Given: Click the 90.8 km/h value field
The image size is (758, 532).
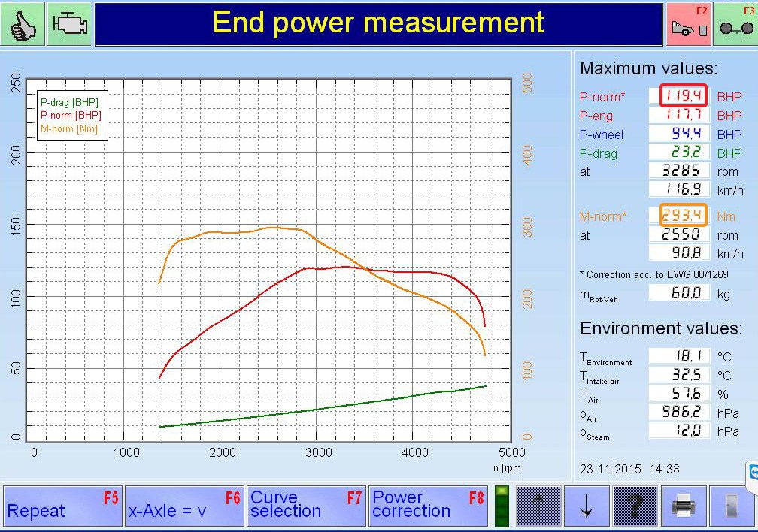Looking at the screenshot, I should click(679, 252).
